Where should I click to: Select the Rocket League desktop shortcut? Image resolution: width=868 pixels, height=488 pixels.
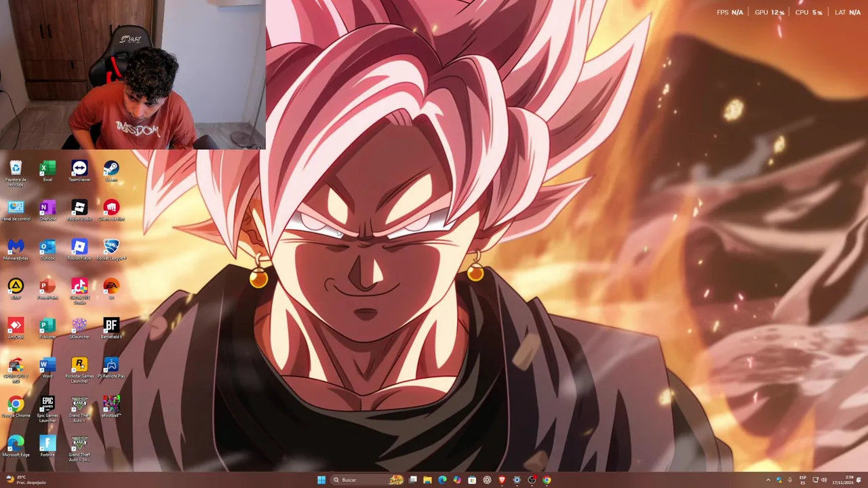click(x=111, y=250)
